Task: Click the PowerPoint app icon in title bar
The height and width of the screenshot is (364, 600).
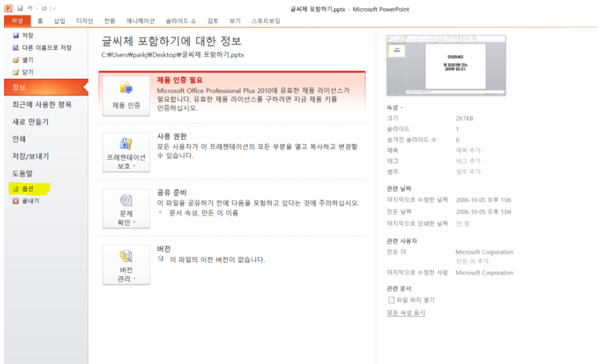Action: 8,8
